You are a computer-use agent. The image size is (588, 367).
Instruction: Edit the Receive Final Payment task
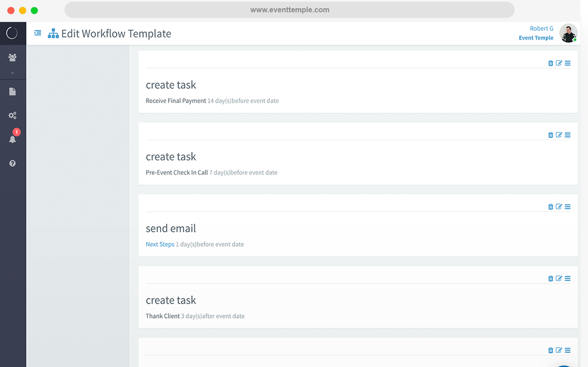tap(559, 63)
